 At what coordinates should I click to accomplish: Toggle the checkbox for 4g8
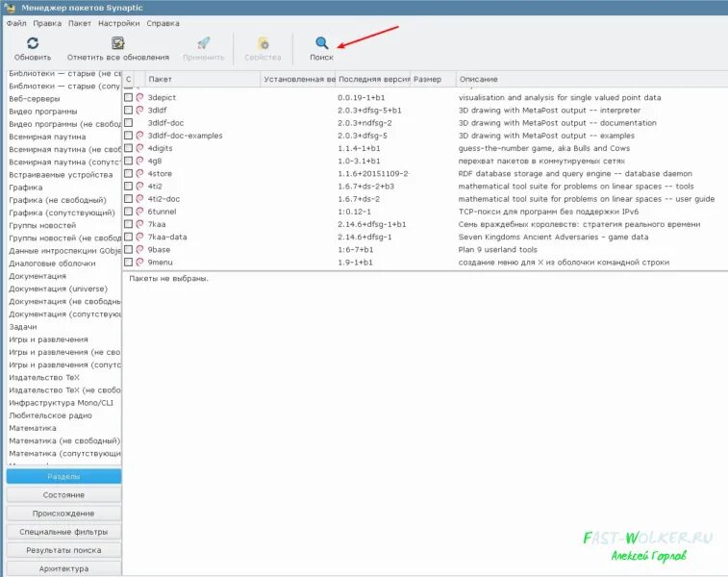(129, 161)
